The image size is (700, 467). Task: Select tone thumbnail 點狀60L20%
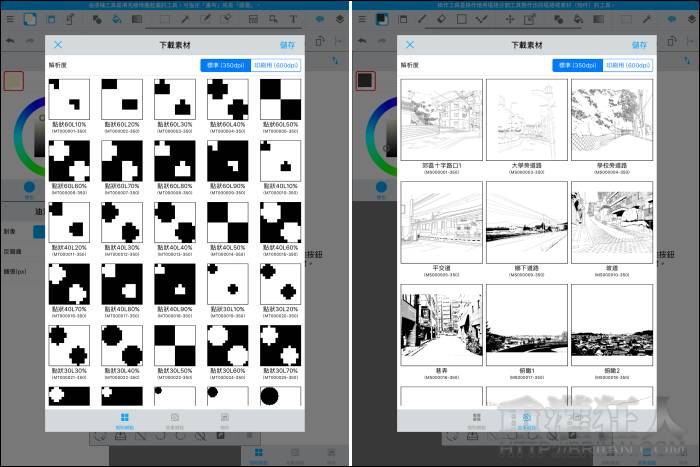122,100
